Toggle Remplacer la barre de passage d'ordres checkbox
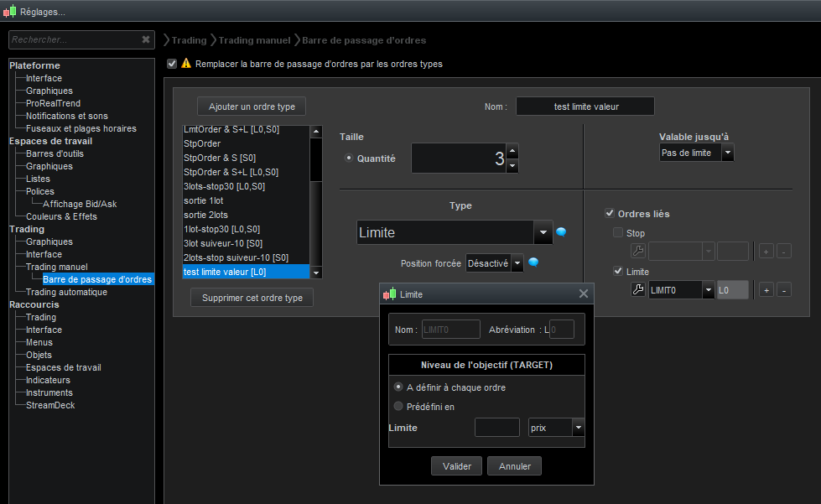The height and width of the screenshot is (504, 821). pyautogui.click(x=172, y=64)
